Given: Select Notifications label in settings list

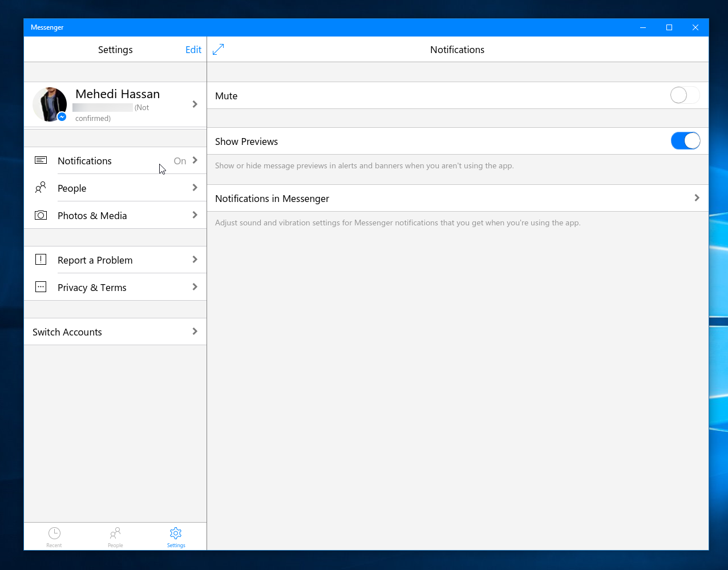Looking at the screenshot, I should click(84, 161).
